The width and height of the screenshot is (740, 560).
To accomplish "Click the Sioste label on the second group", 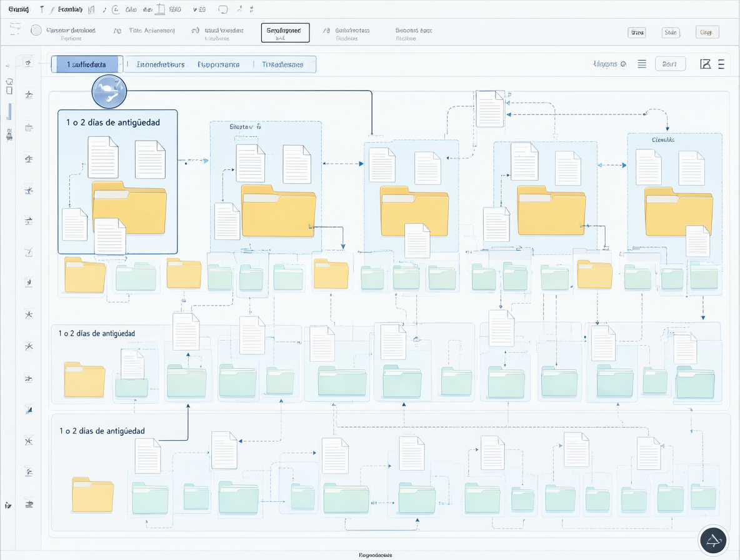I will [x=245, y=126].
